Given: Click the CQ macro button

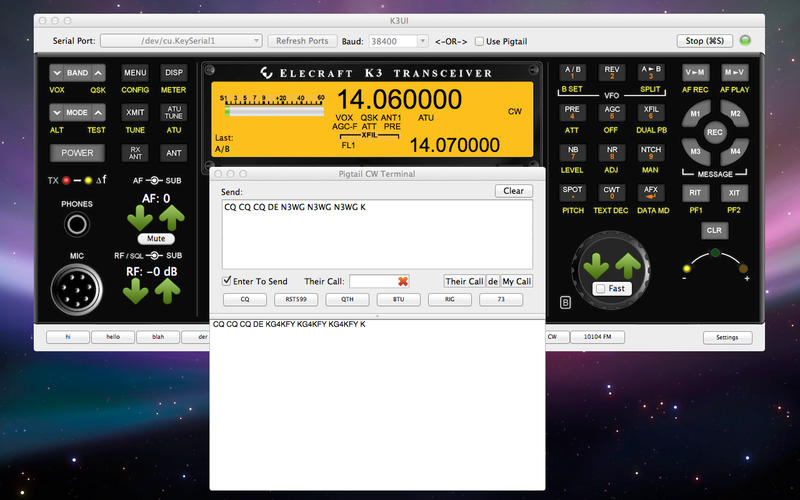Looking at the screenshot, I should pos(245,299).
